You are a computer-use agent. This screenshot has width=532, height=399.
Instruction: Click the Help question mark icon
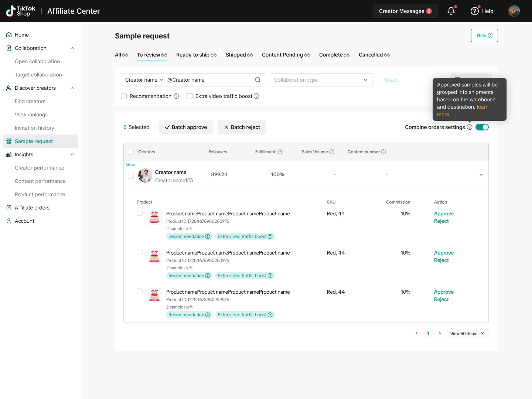pyautogui.click(x=475, y=11)
